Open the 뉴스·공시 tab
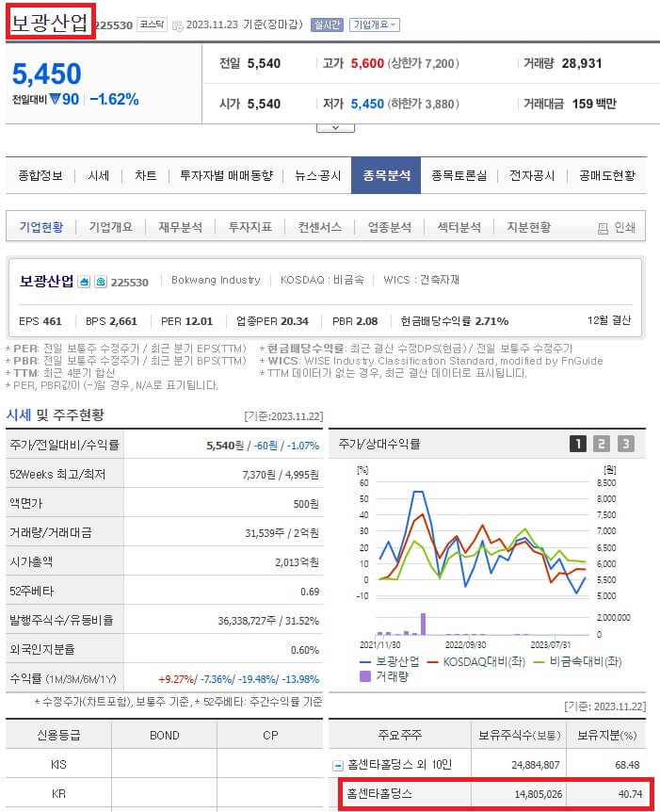This screenshot has height=812, width=660. point(318,175)
